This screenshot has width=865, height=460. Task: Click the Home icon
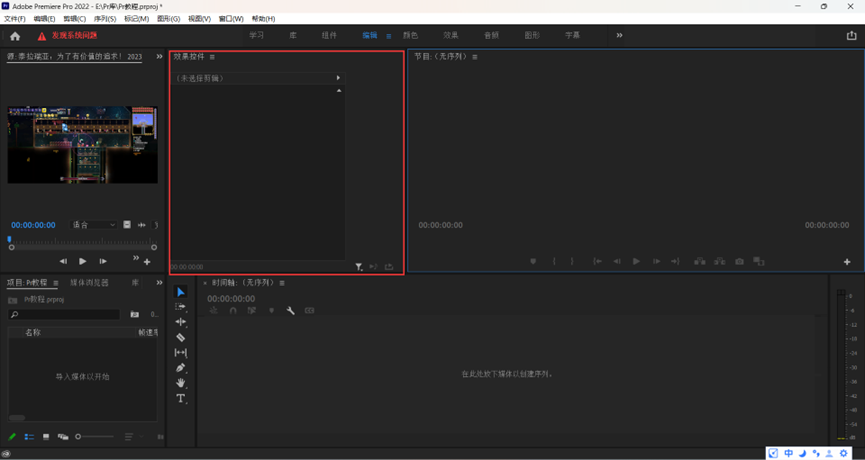tap(15, 36)
